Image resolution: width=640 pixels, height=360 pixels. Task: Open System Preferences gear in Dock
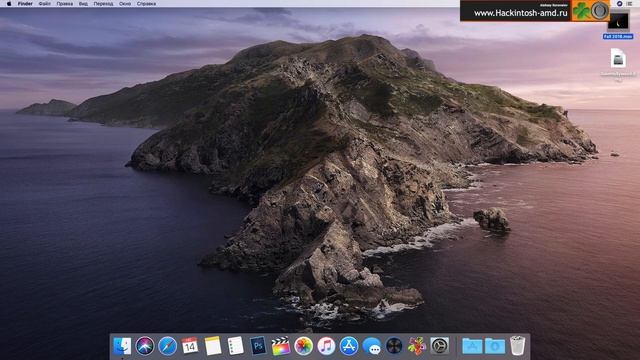440,346
